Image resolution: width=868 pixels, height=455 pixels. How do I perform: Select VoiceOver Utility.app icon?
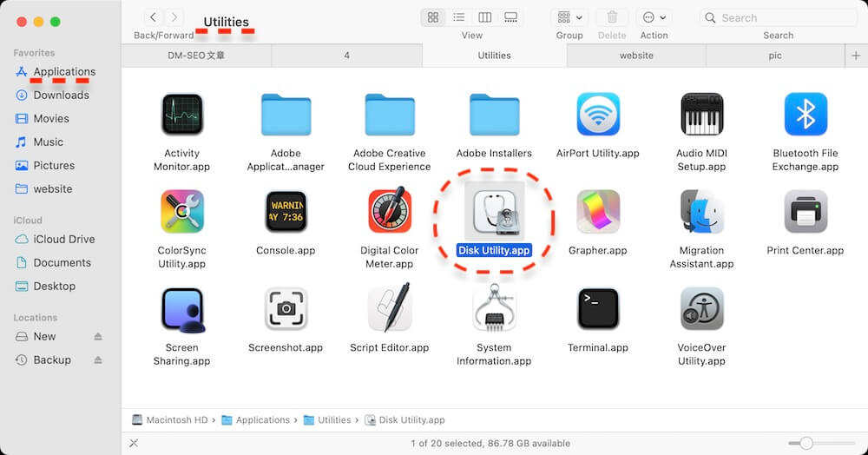point(701,309)
